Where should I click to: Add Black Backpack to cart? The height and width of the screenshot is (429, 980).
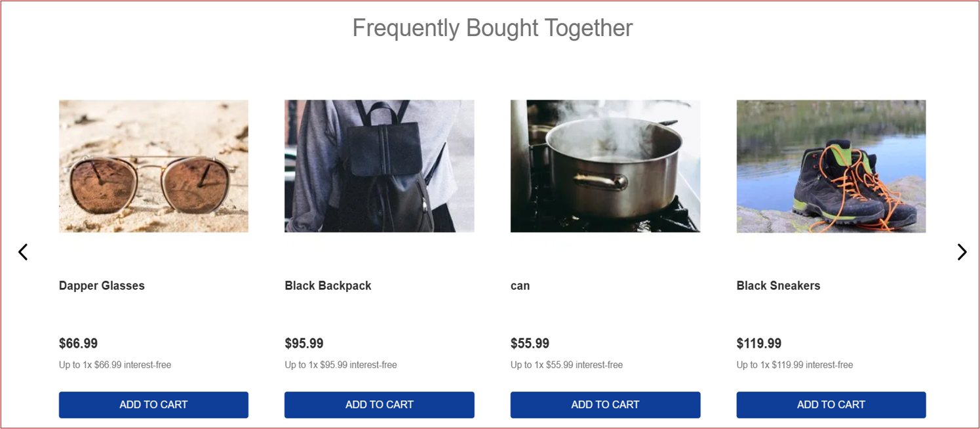pos(379,405)
